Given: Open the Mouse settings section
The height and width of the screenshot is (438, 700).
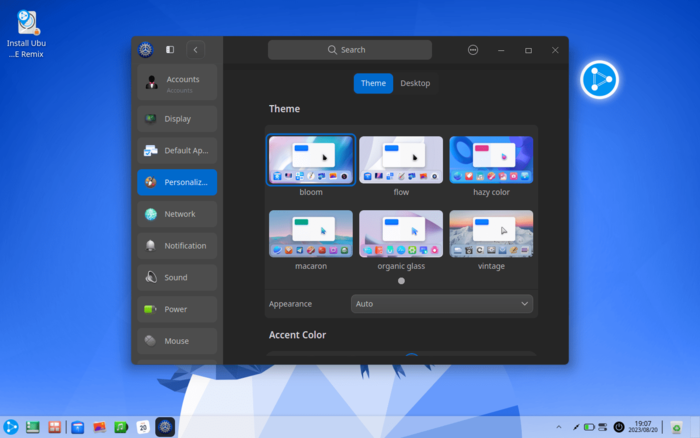Looking at the screenshot, I should point(177,341).
